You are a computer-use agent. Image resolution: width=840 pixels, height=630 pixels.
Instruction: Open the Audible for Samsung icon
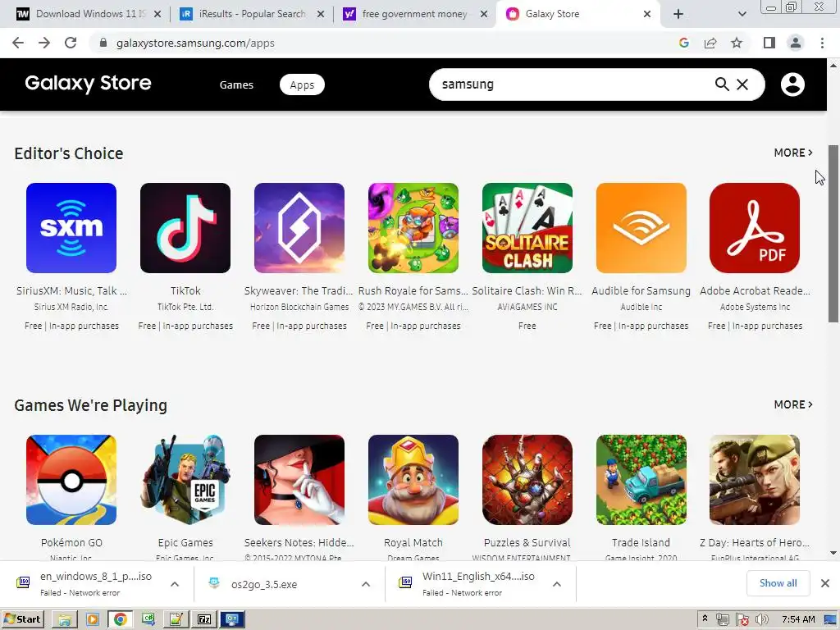pyautogui.click(x=641, y=228)
